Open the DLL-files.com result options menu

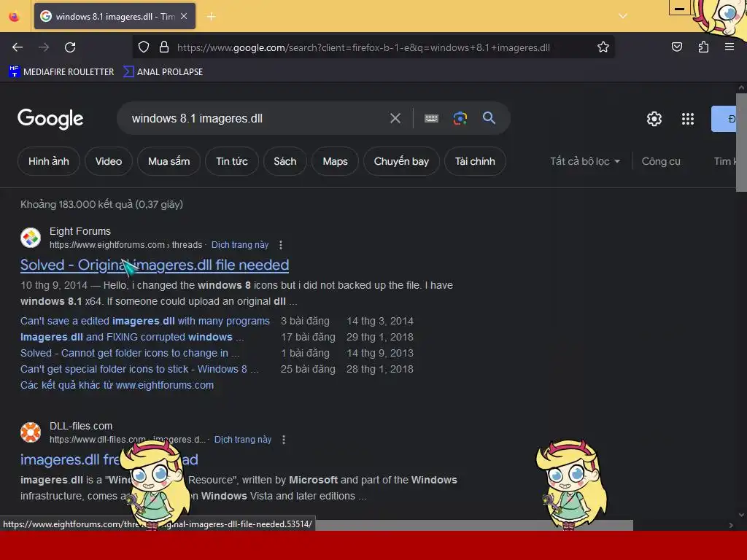pyautogui.click(x=284, y=440)
